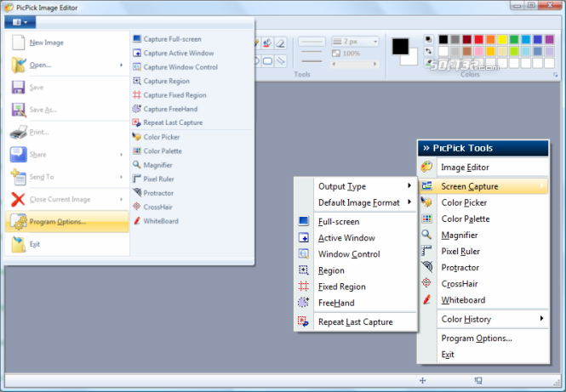Click Save in the application menu
566x392 pixels.
pyautogui.click(x=67, y=88)
